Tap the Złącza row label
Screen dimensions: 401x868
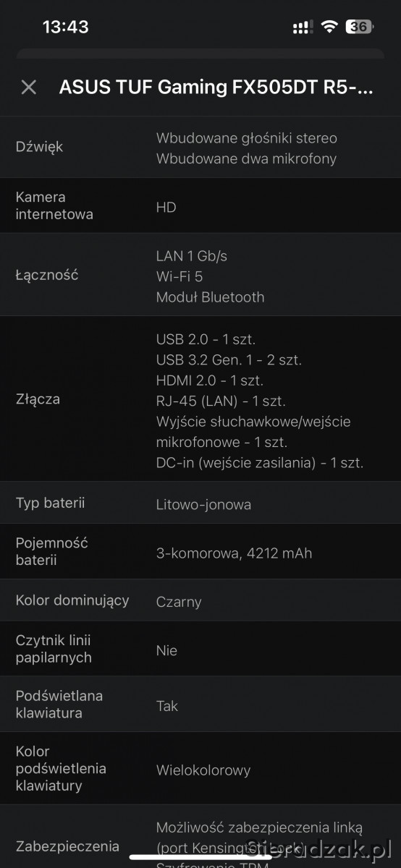(38, 399)
